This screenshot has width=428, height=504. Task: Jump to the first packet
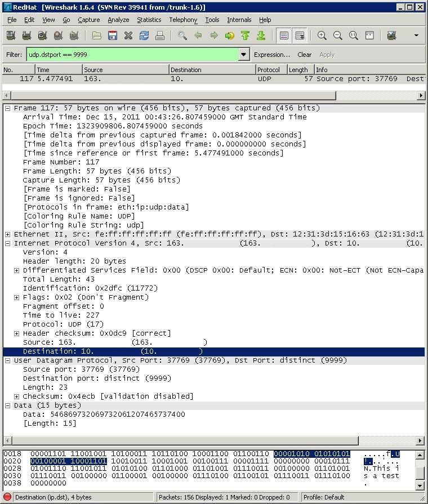click(x=246, y=35)
